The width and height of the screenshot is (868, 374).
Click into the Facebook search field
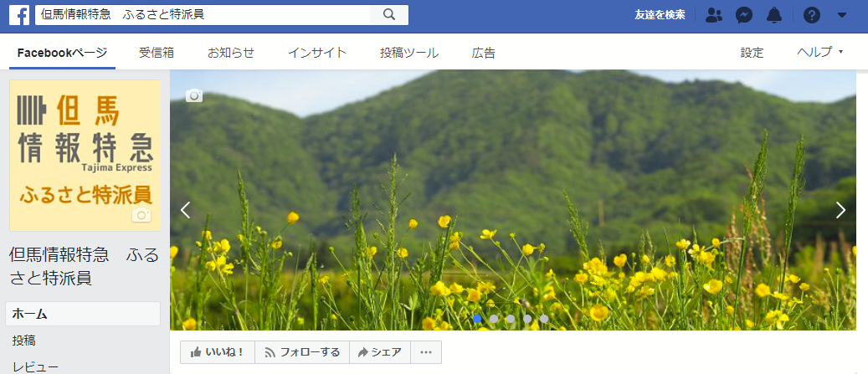point(203,15)
